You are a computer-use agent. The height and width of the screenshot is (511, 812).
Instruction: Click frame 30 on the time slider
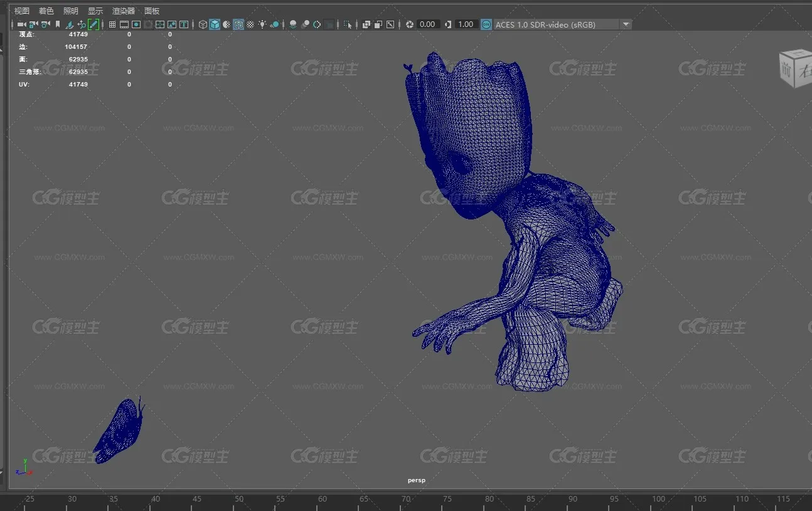pyautogui.click(x=72, y=499)
